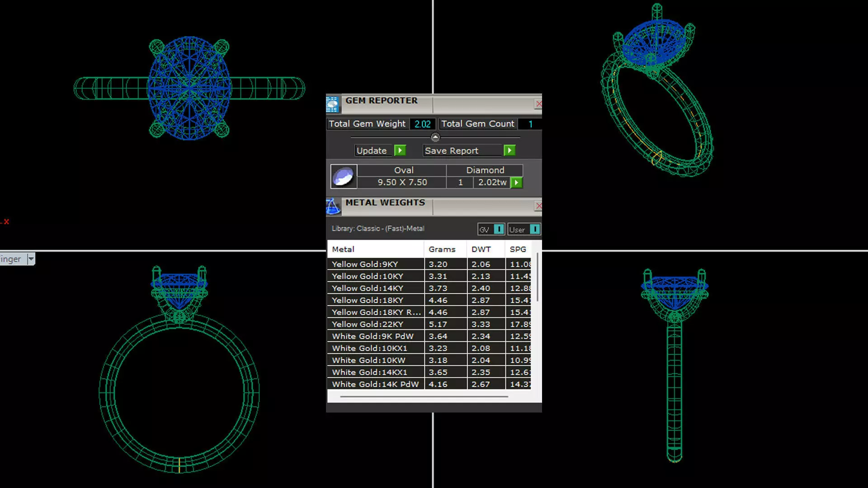Click metal table horizontal scrollbar
This screenshot has width=868, height=488.
tap(424, 397)
